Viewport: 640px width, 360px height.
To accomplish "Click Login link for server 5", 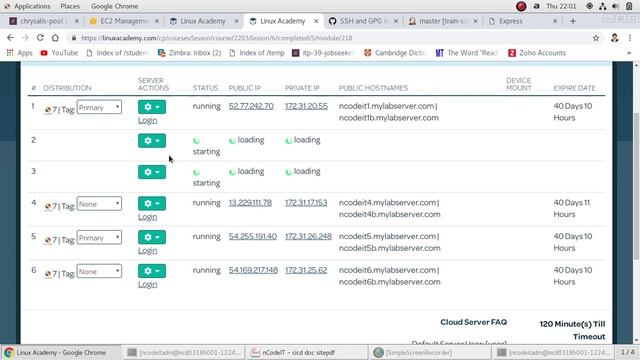I will tap(147, 251).
